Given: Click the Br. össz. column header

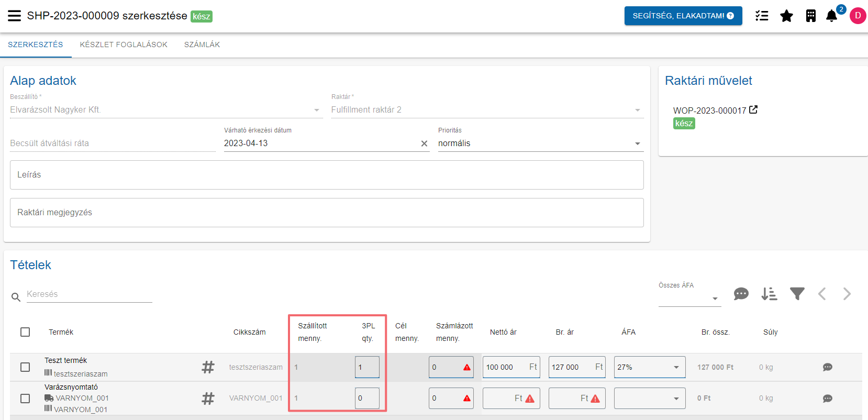Looking at the screenshot, I should 716,332.
